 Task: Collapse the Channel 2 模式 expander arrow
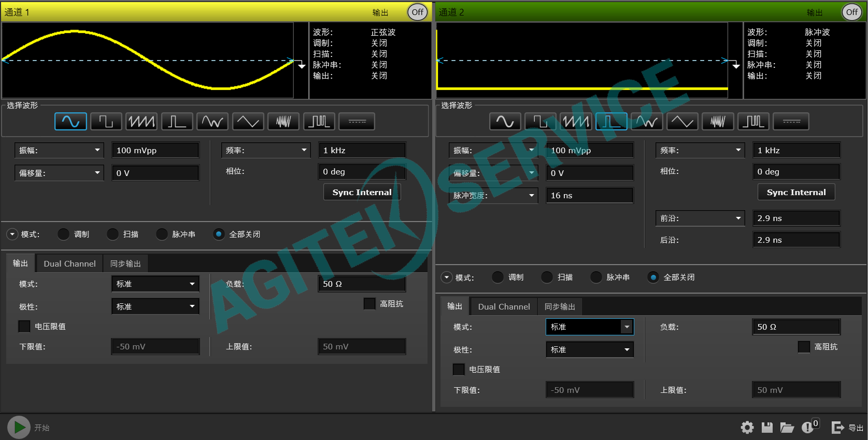[446, 277]
